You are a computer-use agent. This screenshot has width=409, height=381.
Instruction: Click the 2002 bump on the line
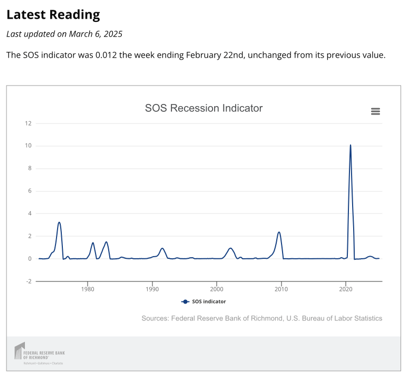pos(230,248)
